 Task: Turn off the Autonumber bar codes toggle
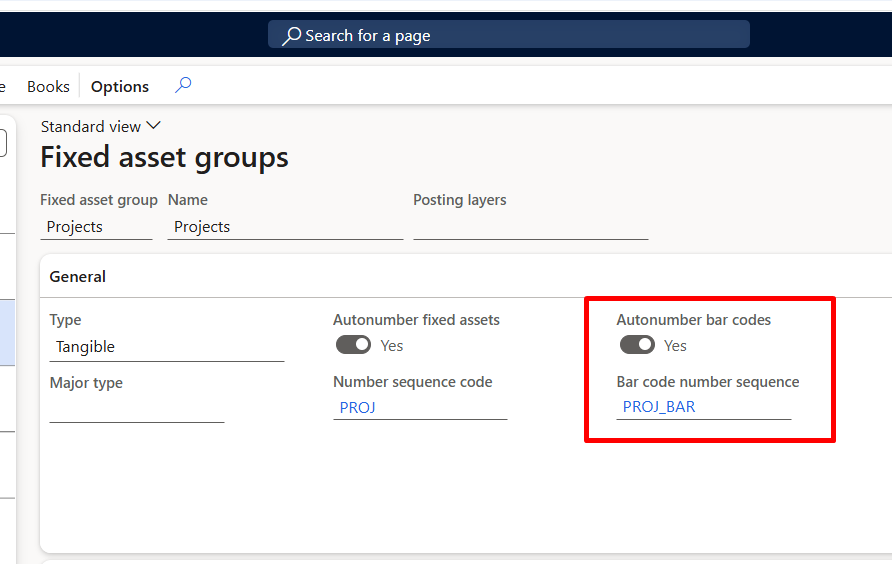(x=637, y=345)
